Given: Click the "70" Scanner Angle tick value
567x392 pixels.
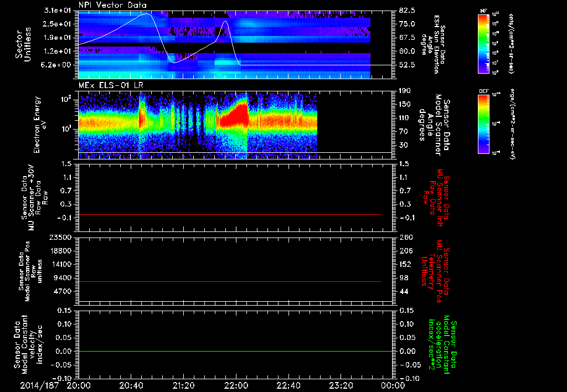Looking at the screenshot, I should click(404, 132).
